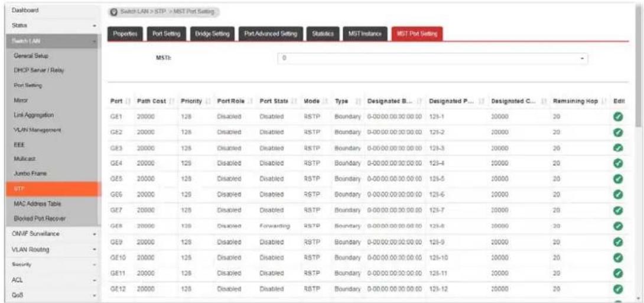The width and height of the screenshot is (644, 303).
Task: Edit the GE1 port row
Action: pos(618,117)
